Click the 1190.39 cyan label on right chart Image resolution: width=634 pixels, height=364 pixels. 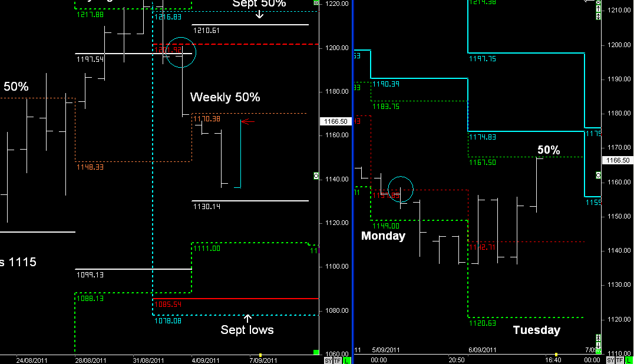pos(386,84)
